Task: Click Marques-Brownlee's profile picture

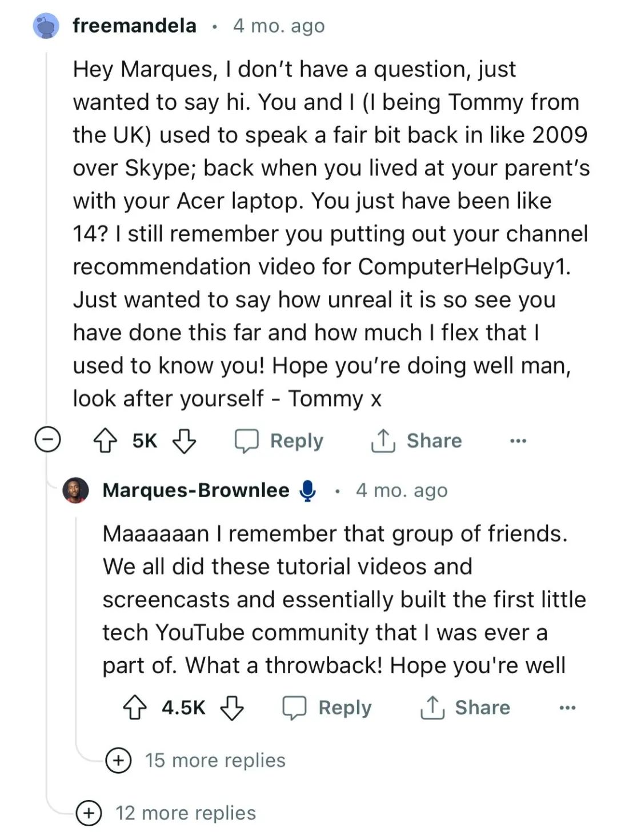Action: point(76,490)
